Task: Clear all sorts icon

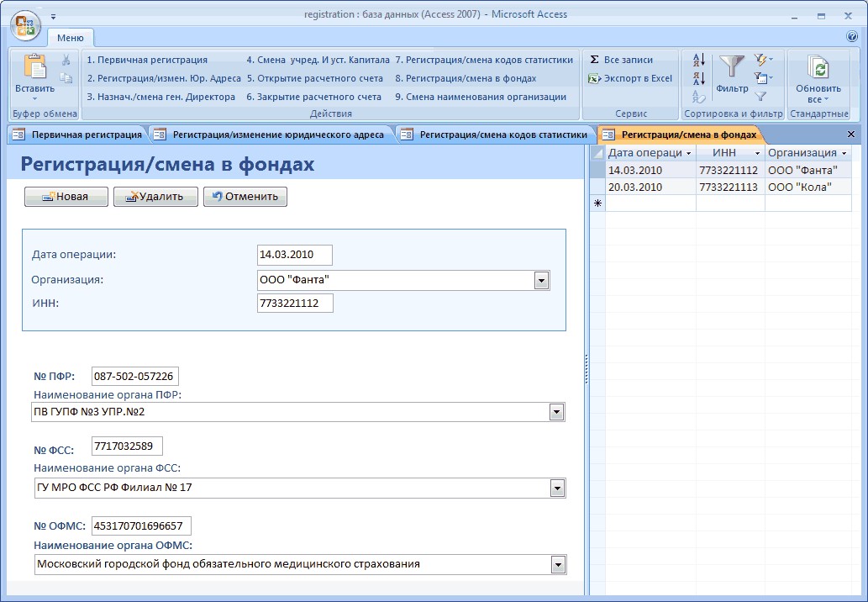Action: tap(698, 97)
